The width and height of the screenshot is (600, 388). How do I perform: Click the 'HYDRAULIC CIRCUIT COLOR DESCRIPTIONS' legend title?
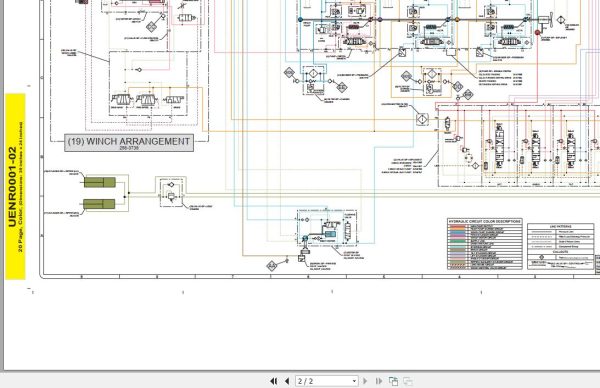coord(484,221)
